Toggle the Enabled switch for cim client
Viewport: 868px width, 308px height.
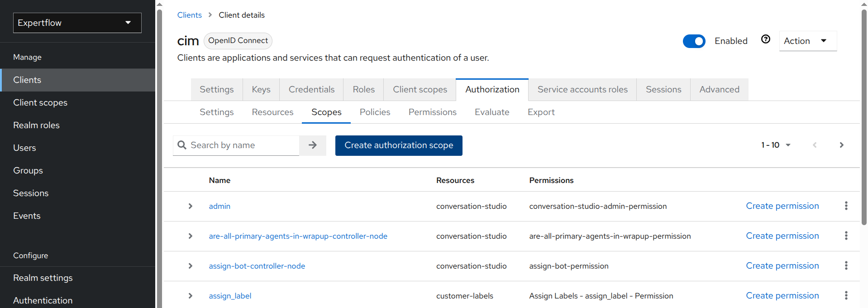click(694, 41)
